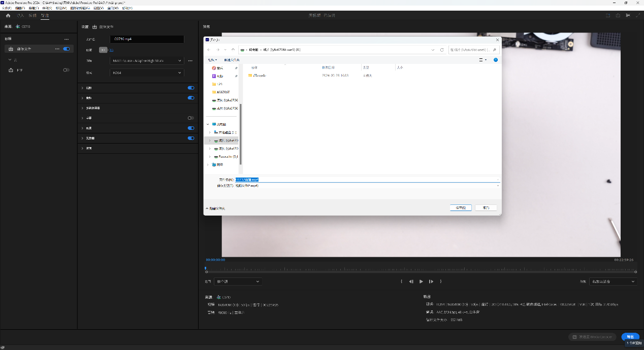
Task: Click the blue help icon in save dialog
Action: point(496,60)
